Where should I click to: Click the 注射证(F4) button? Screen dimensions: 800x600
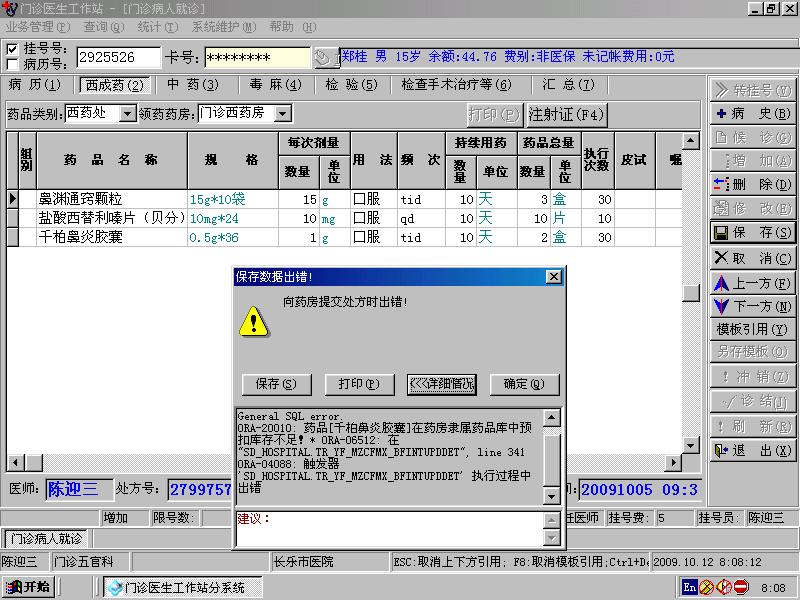[x=566, y=114]
